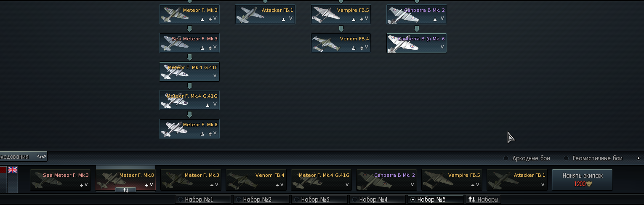
Task: Choose the Sea Meteor F. Mk.3 crew slot
Action: pos(61,180)
